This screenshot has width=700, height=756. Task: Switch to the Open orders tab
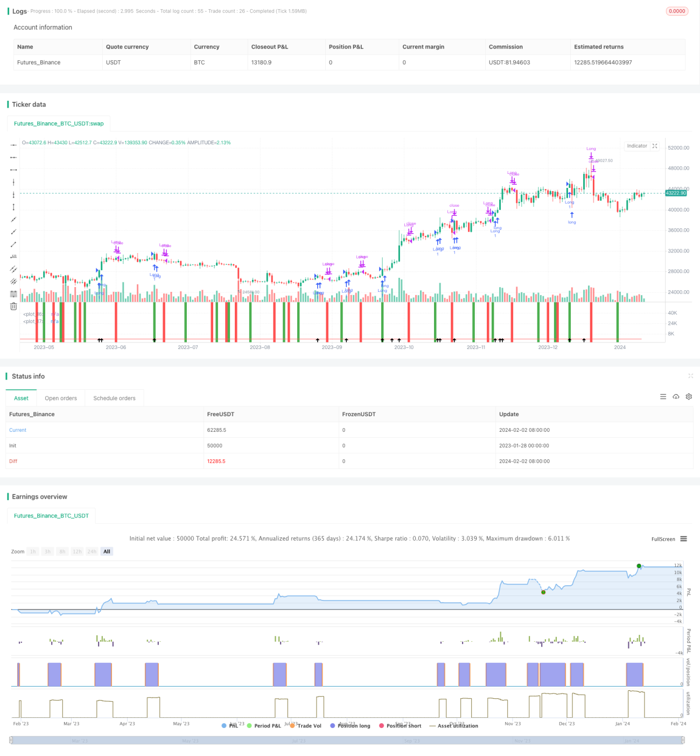[61, 398]
